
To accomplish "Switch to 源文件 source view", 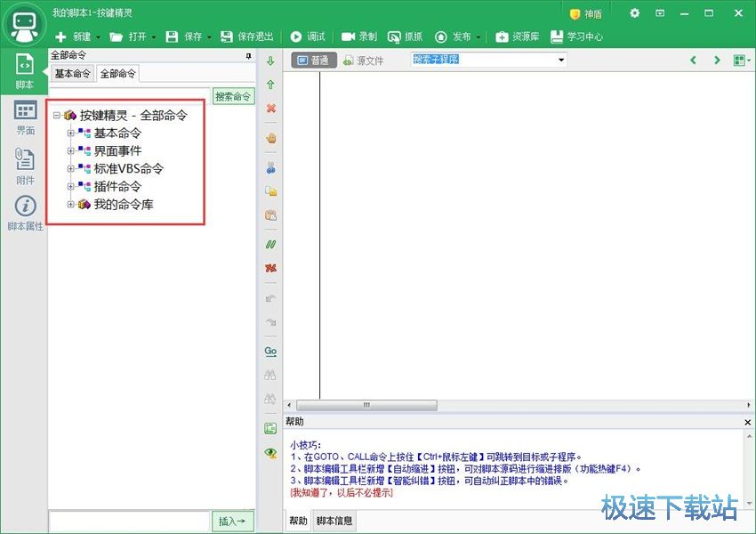I will click(364, 61).
